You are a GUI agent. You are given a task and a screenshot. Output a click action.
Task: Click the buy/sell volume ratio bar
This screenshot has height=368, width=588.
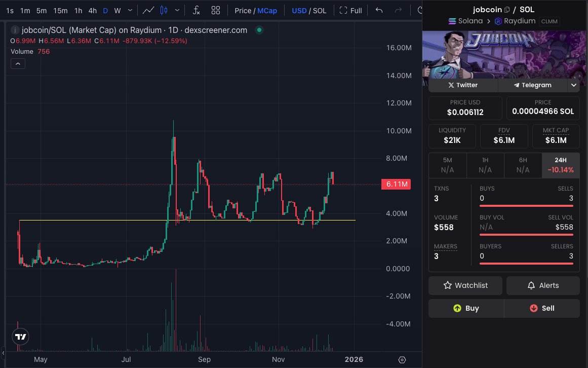pos(526,235)
